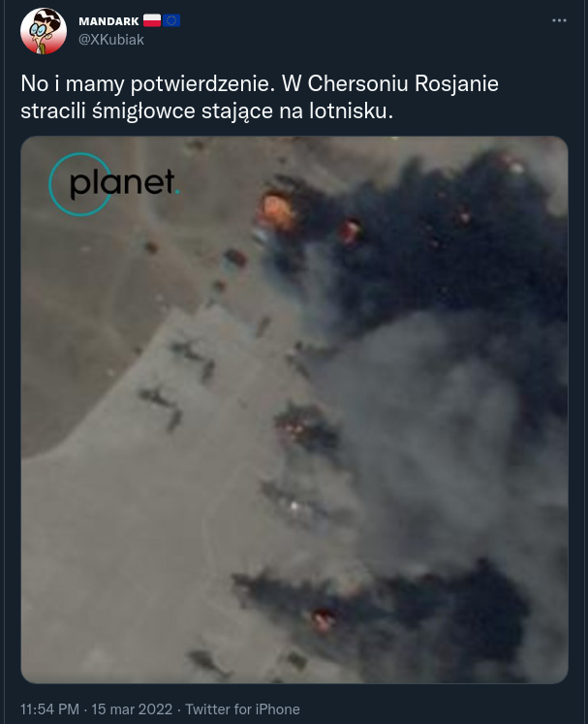588x724 pixels.
Task: Click the planet logo text in the image
Action: (x=123, y=184)
